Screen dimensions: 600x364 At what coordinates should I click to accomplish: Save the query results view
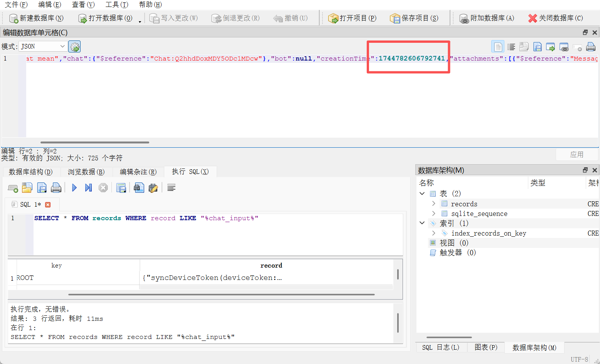(x=121, y=188)
